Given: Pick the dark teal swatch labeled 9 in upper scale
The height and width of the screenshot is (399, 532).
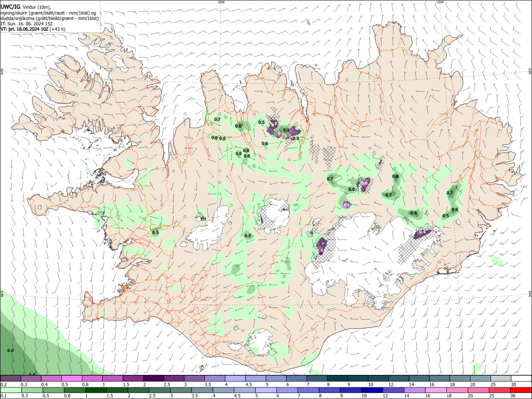Looking at the screenshot, I should click(x=357, y=379).
